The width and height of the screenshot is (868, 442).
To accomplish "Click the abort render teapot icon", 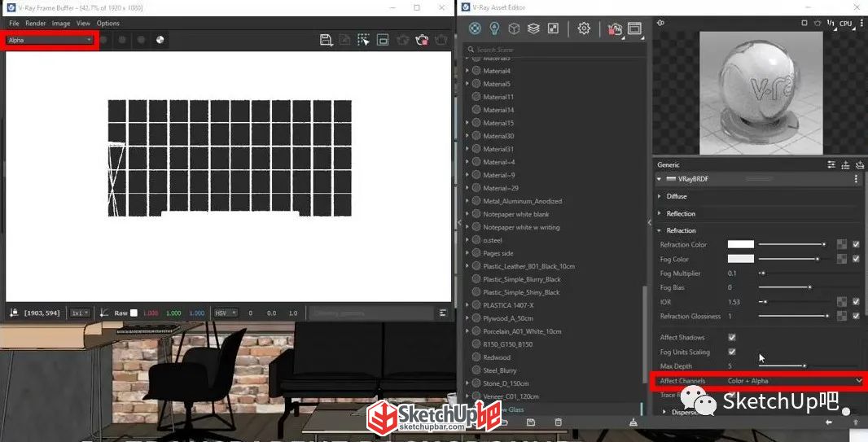I will (x=422, y=40).
